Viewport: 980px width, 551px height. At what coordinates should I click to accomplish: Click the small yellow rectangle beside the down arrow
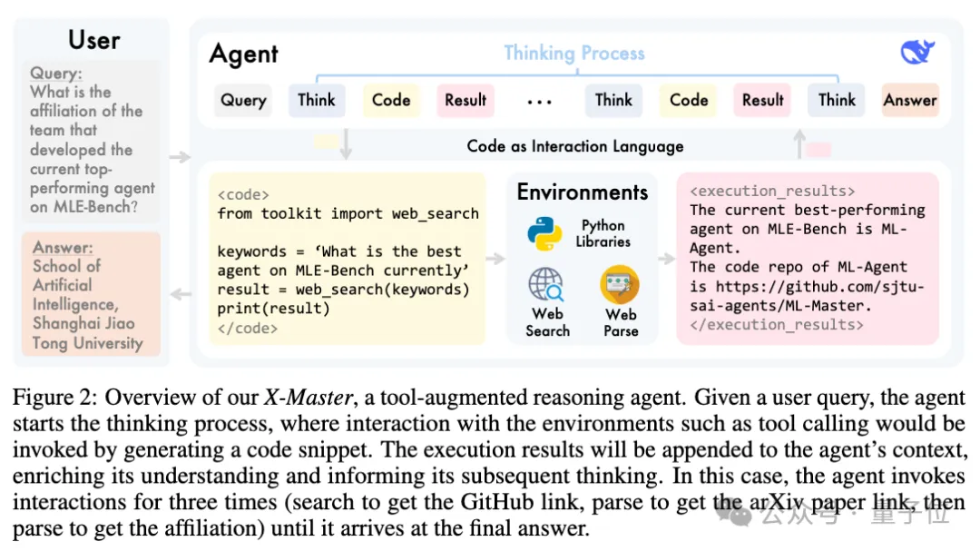coord(326,142)
